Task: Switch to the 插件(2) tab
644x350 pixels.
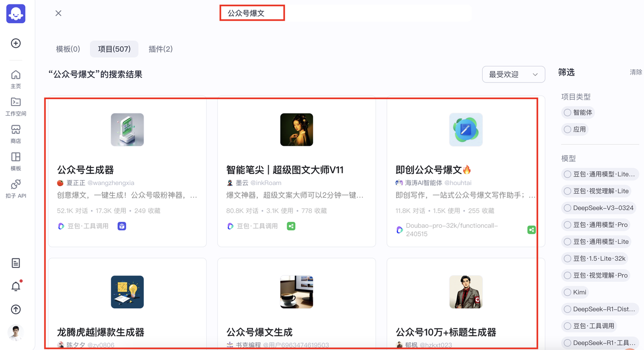Action: click(160, 49)
